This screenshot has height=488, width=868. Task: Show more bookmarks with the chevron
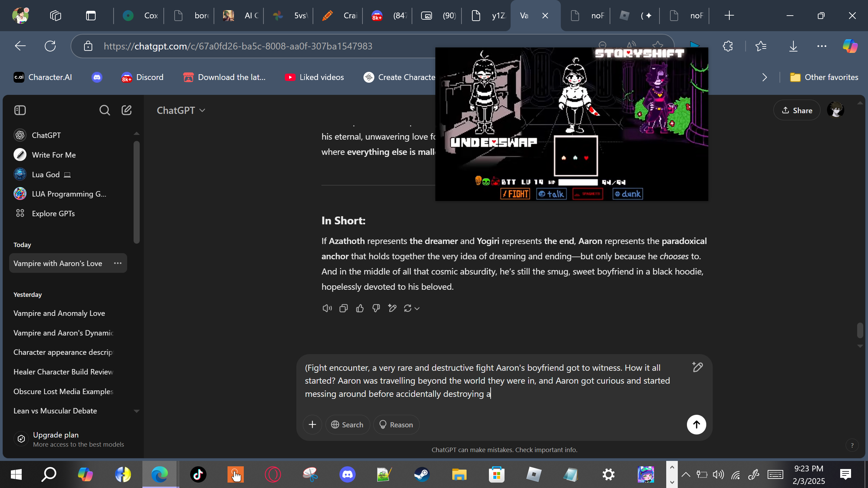765,77
